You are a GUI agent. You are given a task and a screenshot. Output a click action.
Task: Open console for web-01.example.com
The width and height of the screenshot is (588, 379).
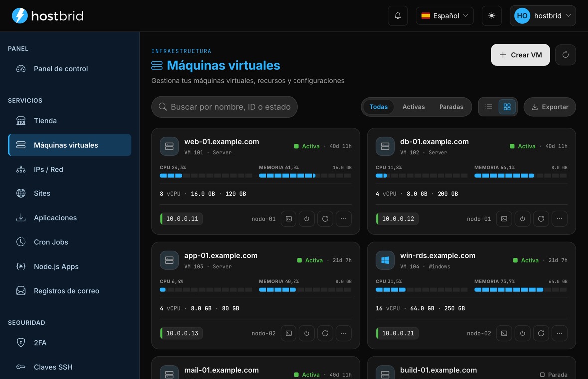click(x=289, y=219)
